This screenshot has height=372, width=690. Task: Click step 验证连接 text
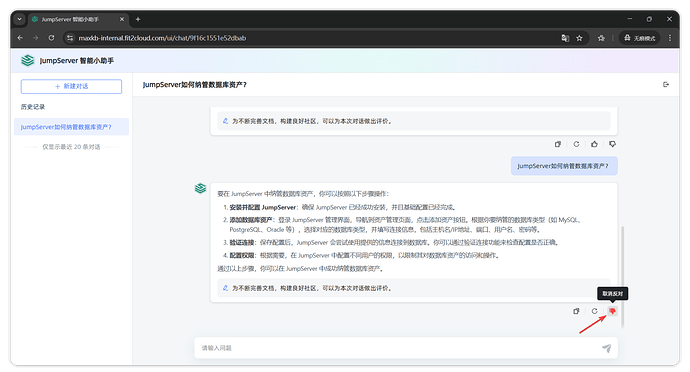pos(242,243)
